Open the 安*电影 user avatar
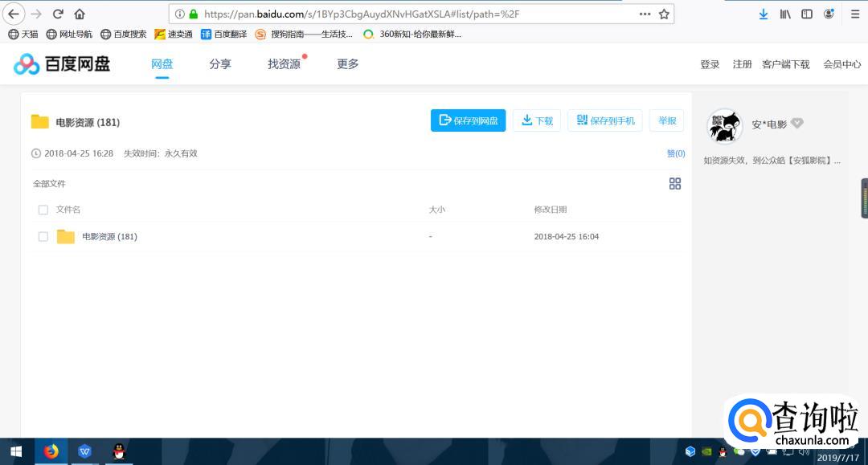Image resolution: width=868 pixels, height=465 pixels. coord(724,125)
